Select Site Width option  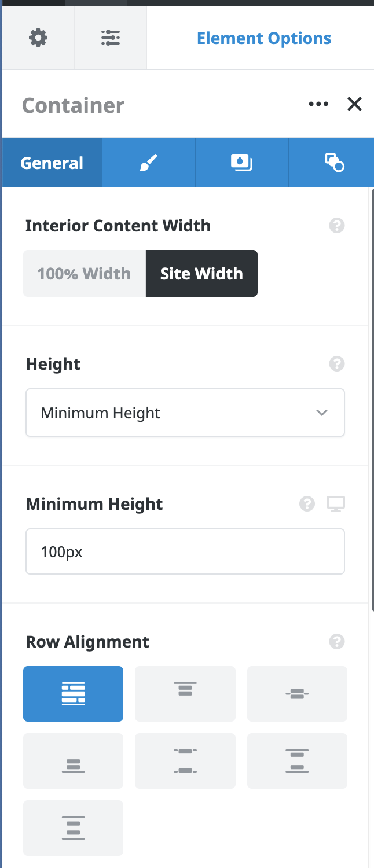(201, 273)
